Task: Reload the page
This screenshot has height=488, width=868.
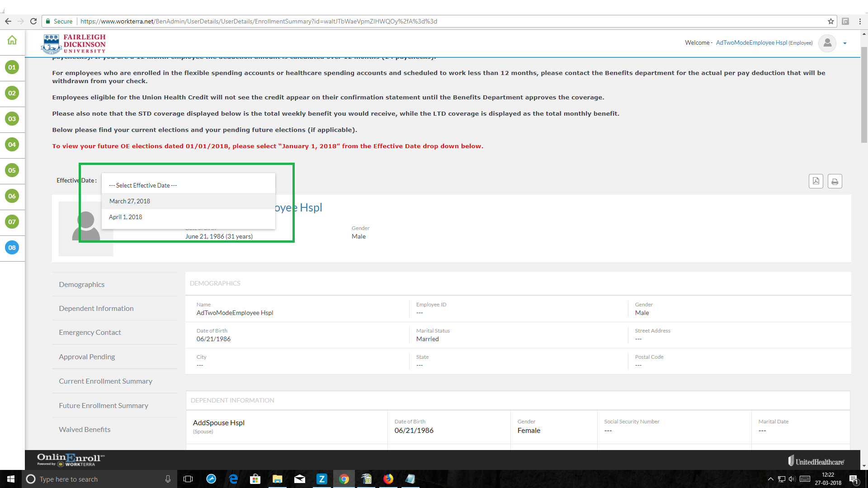Action: [33, 21]
